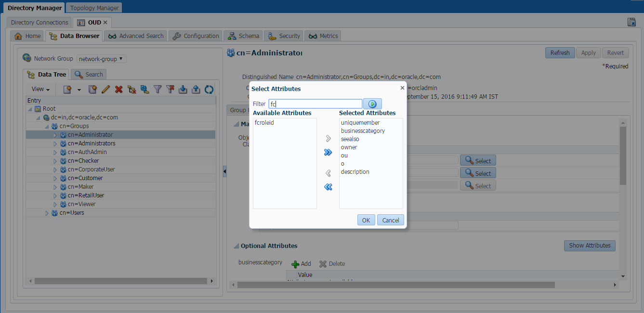Open the Configuration tab

pyautogui.click(x=196, y=36)
